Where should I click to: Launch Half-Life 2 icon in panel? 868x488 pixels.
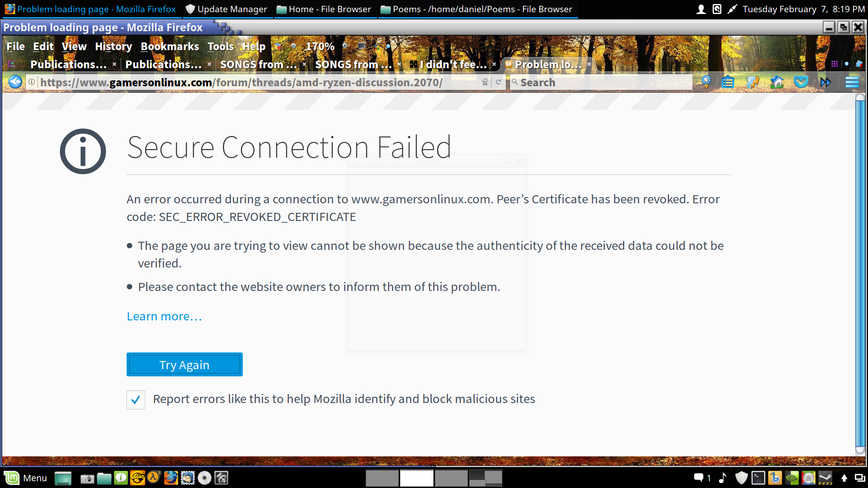pos(154,478)
